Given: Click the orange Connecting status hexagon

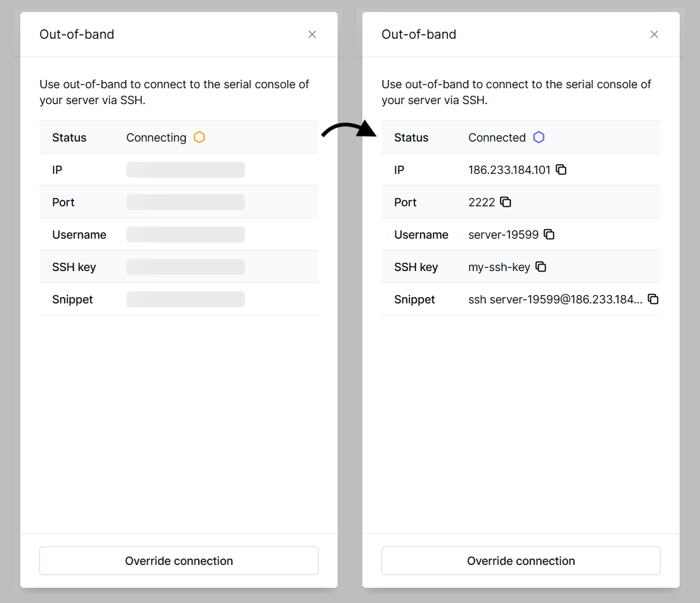Looking at the screenshot, I should click(199, 137).
